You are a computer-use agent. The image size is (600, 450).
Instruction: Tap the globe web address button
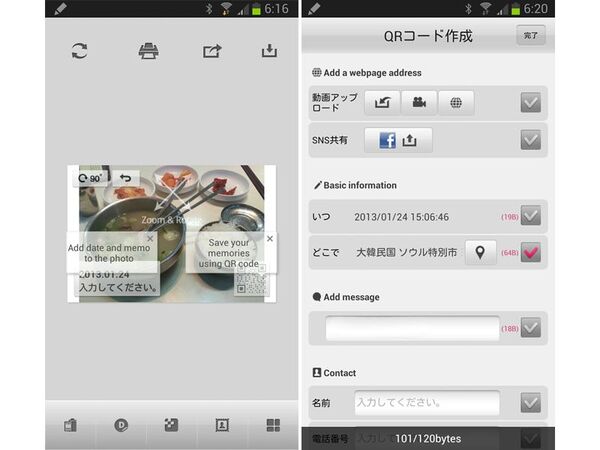click(x=456, y=103)
